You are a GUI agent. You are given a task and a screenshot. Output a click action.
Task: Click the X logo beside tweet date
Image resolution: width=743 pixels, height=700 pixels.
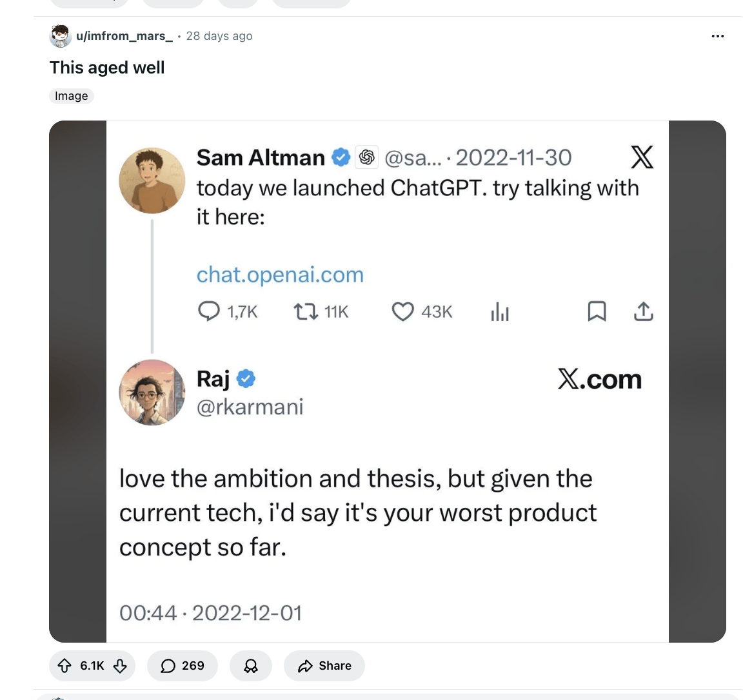(x=641, y=157)
